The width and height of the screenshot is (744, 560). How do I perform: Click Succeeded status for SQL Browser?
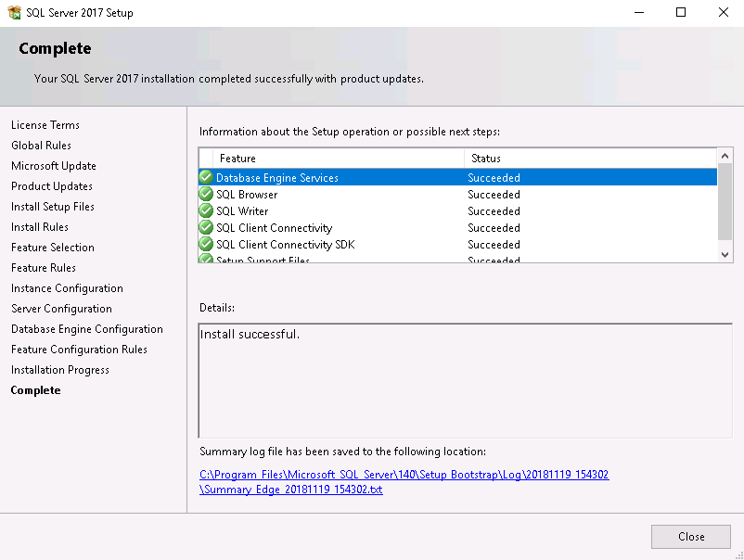[494, 195]
